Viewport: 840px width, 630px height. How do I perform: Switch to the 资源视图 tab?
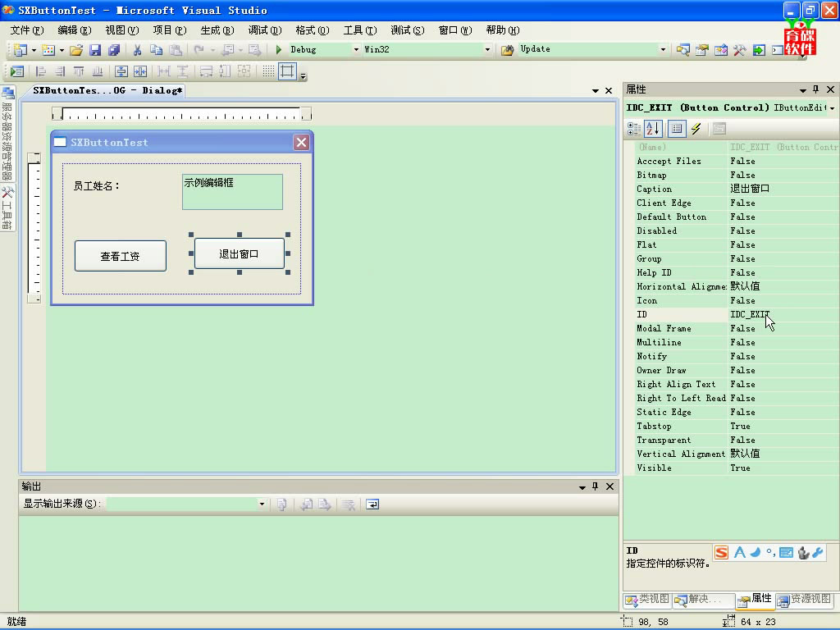pyautogui.click(x=805, y=600)
